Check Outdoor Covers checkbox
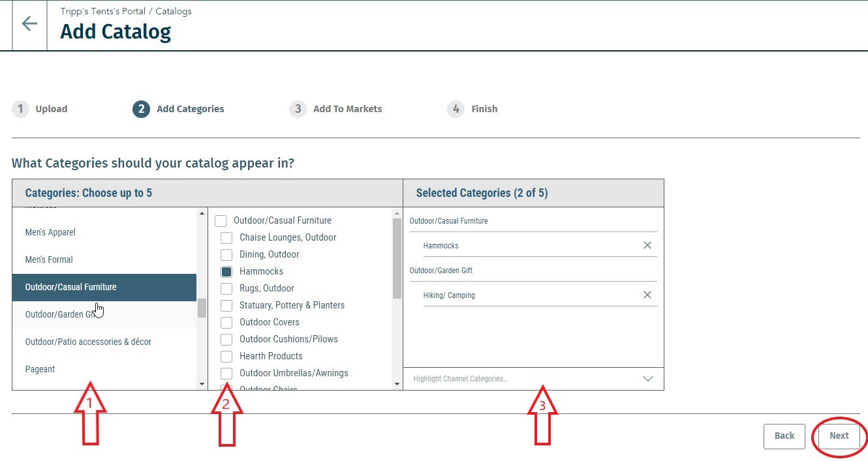This screenshot has height=461, width=868. (x=226, y=322)
